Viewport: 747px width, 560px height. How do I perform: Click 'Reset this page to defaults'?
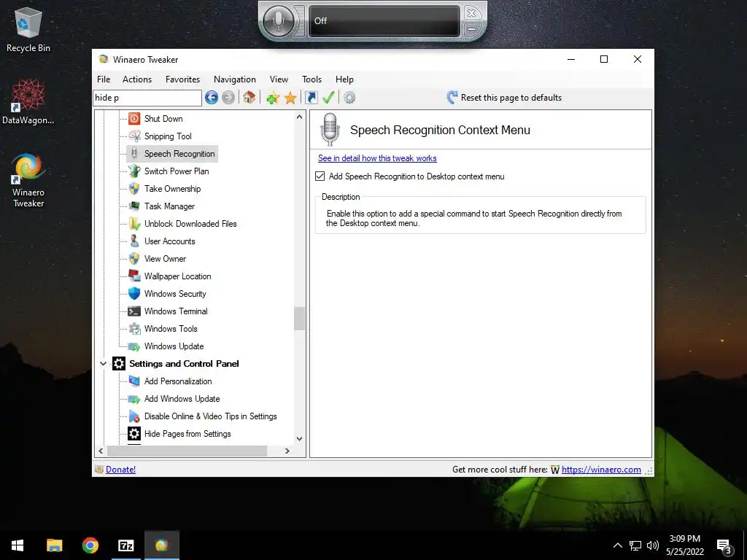(x=511, y=98)
